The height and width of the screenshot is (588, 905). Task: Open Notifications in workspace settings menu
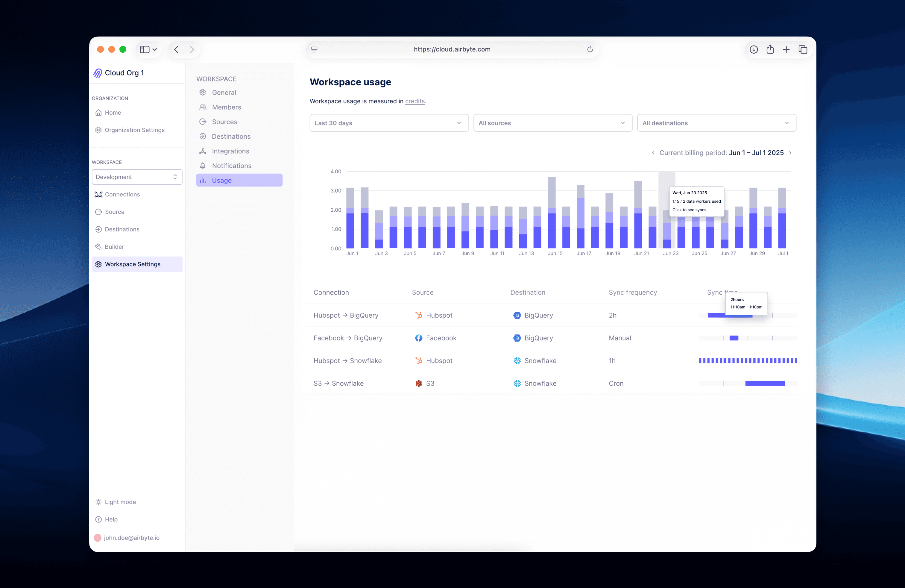pos(231,166)
